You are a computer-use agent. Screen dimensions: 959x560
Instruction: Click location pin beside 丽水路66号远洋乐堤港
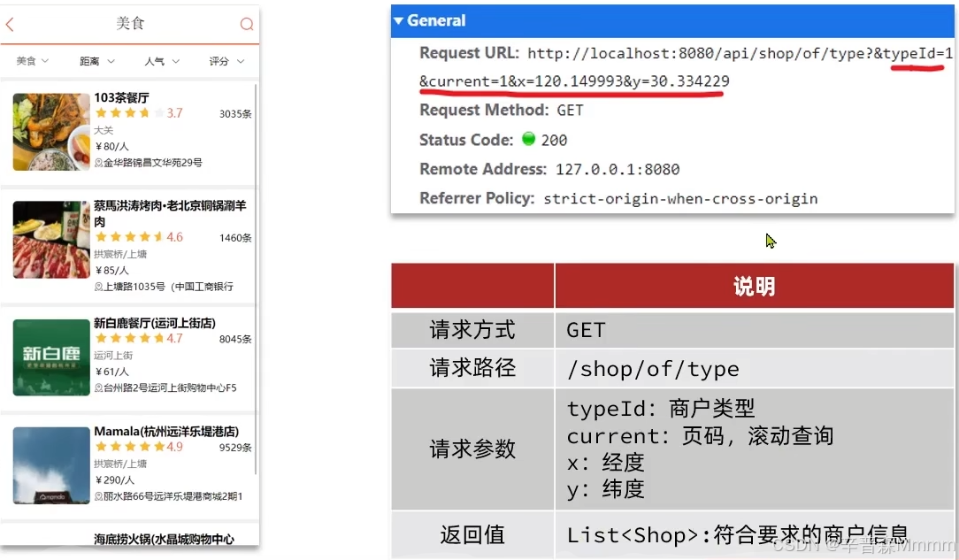coord(98,496)
